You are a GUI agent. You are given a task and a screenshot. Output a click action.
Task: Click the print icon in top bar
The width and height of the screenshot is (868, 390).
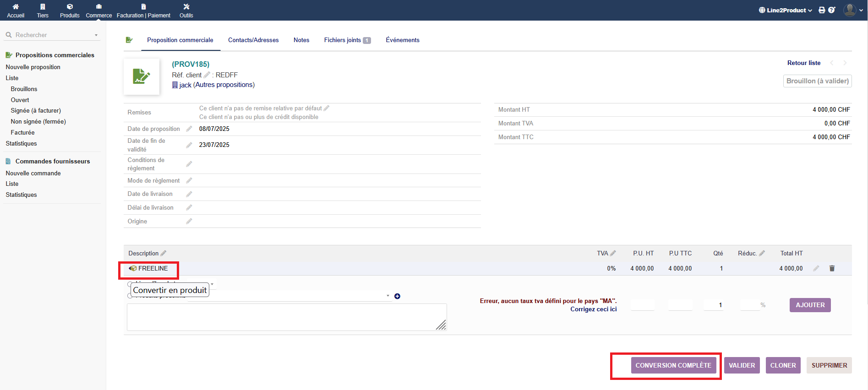pos(822,10)
